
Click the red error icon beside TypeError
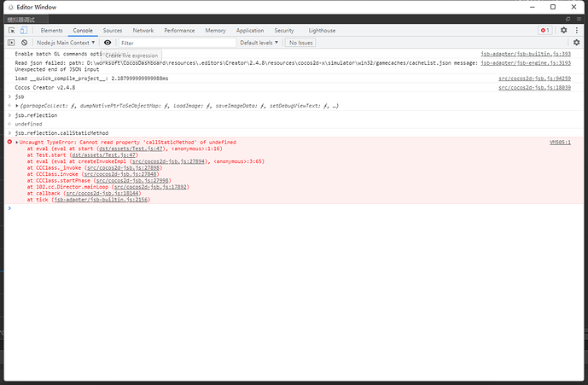9,142
